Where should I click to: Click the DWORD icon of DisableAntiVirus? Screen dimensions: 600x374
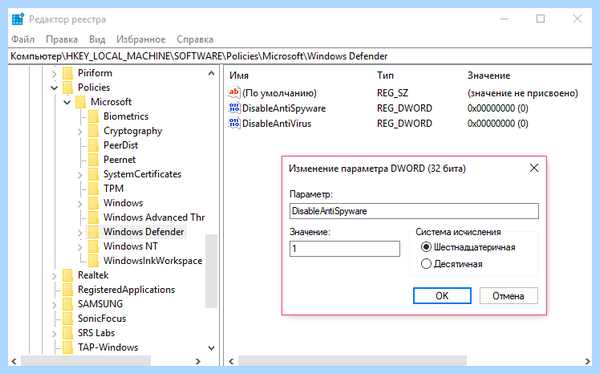tap(234, 123)
